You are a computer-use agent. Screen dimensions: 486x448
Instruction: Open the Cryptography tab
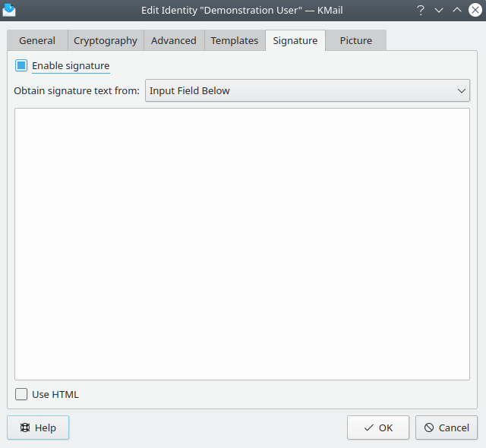[x=106, y=41]
